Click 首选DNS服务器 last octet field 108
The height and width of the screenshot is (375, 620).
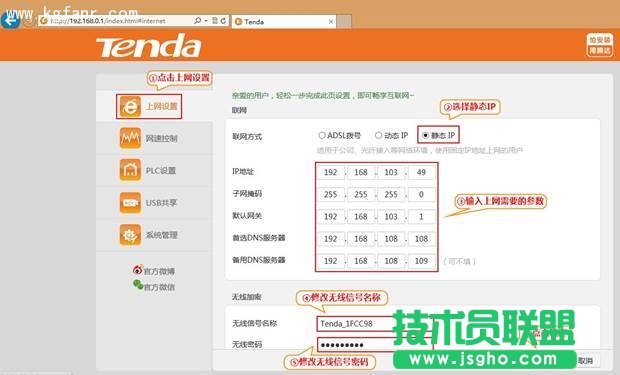[x=421, y=239]
